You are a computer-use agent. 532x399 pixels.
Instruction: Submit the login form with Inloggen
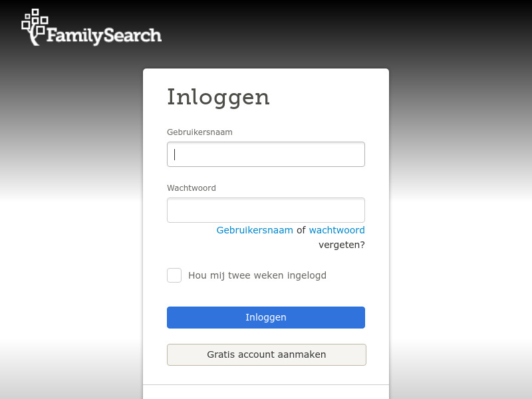point(266,317)
